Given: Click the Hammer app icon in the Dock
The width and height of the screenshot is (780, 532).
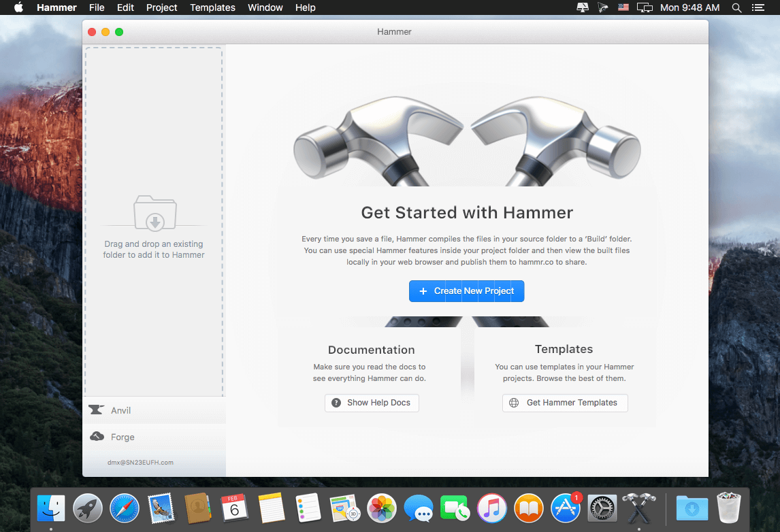Looking at the screenshot, I should pyautogui.click(x=639, y=508).
